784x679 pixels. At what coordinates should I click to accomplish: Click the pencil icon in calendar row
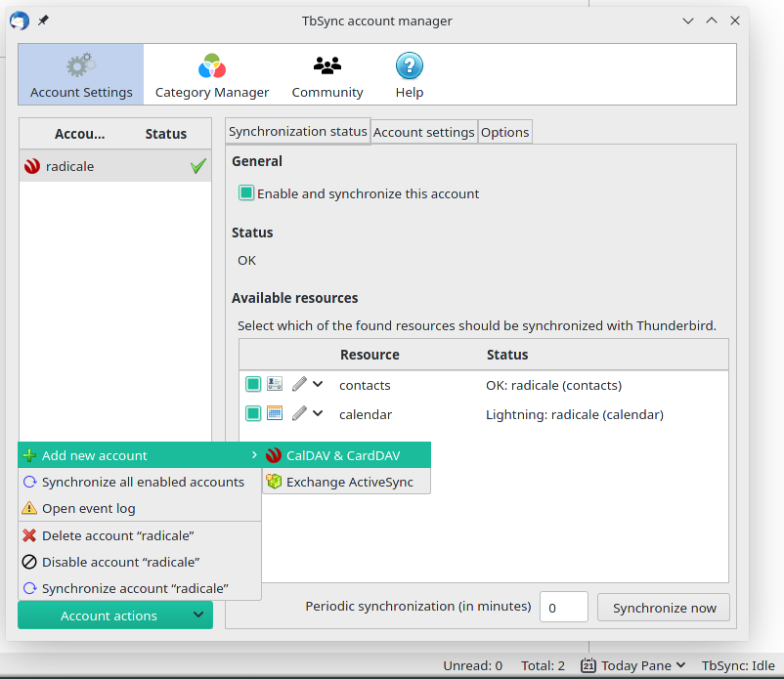299,413
